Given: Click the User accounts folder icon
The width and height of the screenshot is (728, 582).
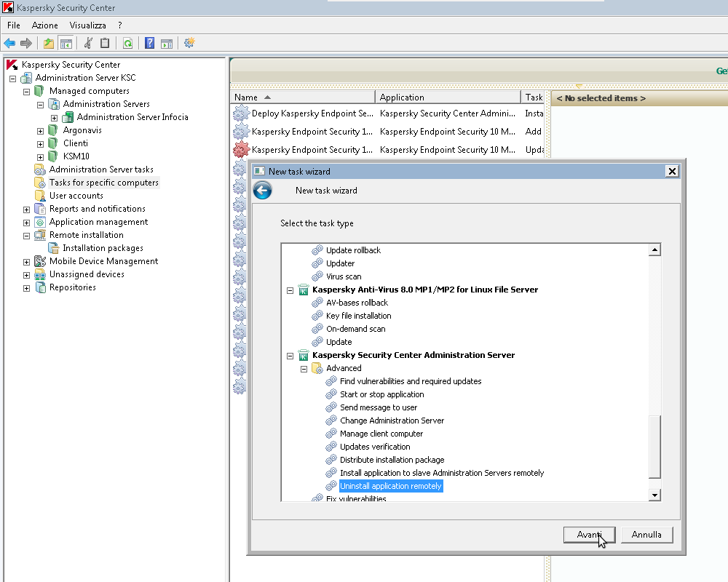Looking at the screenshot, I should [40, 196].
